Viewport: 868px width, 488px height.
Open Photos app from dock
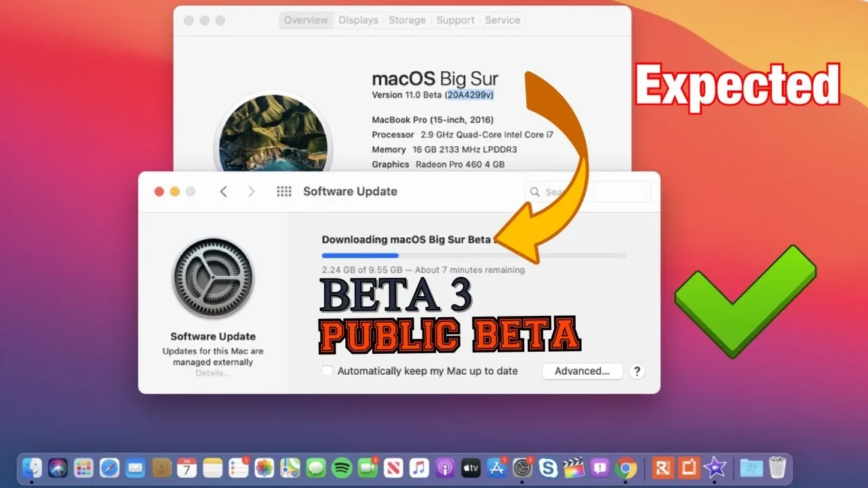(264, 468)
